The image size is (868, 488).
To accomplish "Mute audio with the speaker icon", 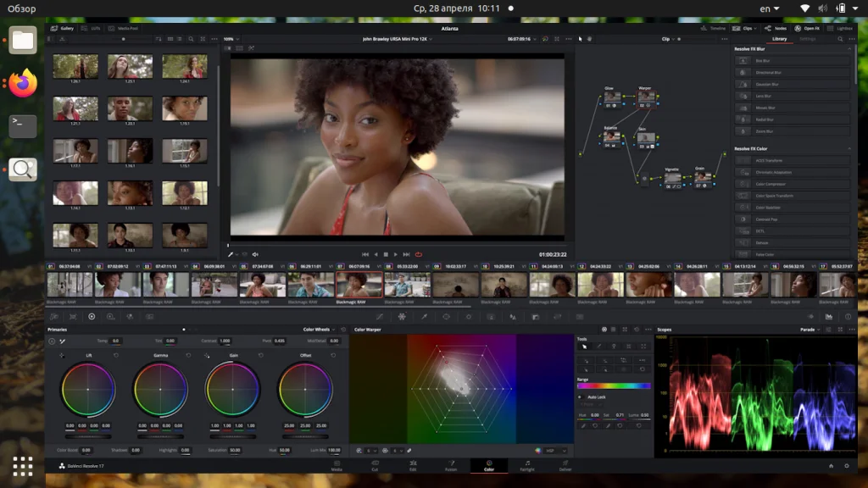I will 255,254.
